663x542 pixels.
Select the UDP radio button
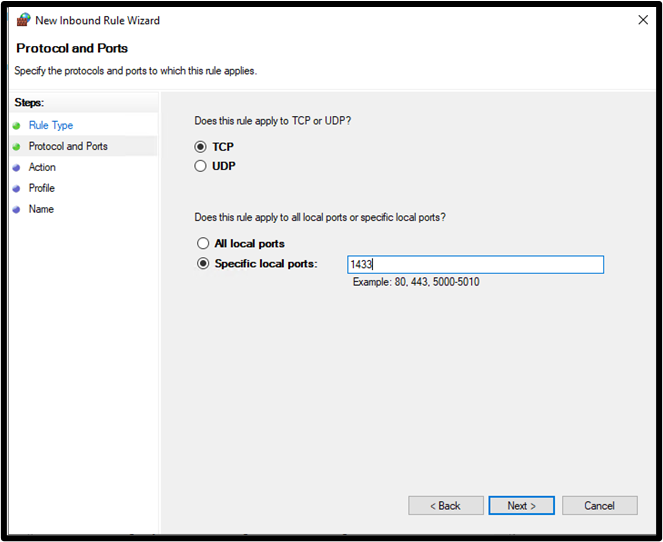click(x=200, y=166)
